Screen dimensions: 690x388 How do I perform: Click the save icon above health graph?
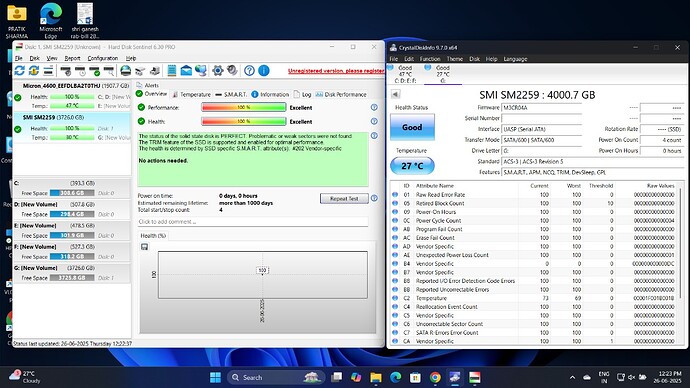[144, 247]
